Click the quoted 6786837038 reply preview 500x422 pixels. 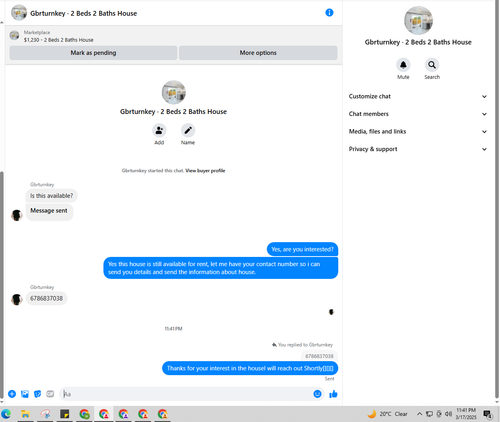(x=319, y=356)
